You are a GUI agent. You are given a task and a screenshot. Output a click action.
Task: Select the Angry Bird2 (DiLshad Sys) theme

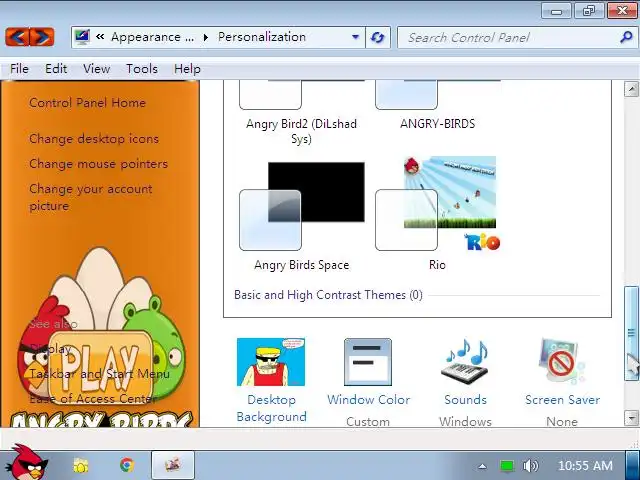coord(302,113)
